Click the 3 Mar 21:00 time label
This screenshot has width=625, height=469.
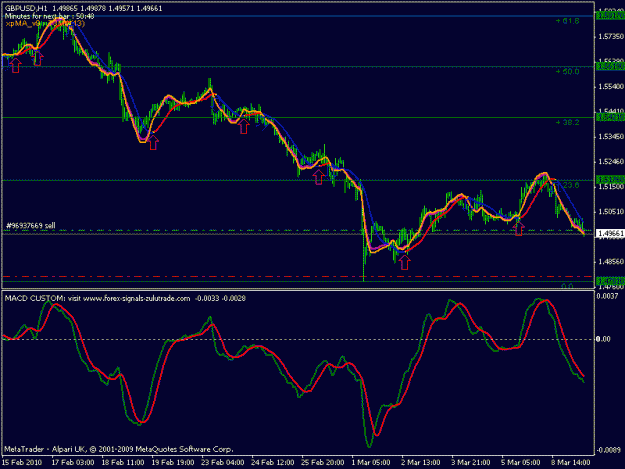[471, 463]
